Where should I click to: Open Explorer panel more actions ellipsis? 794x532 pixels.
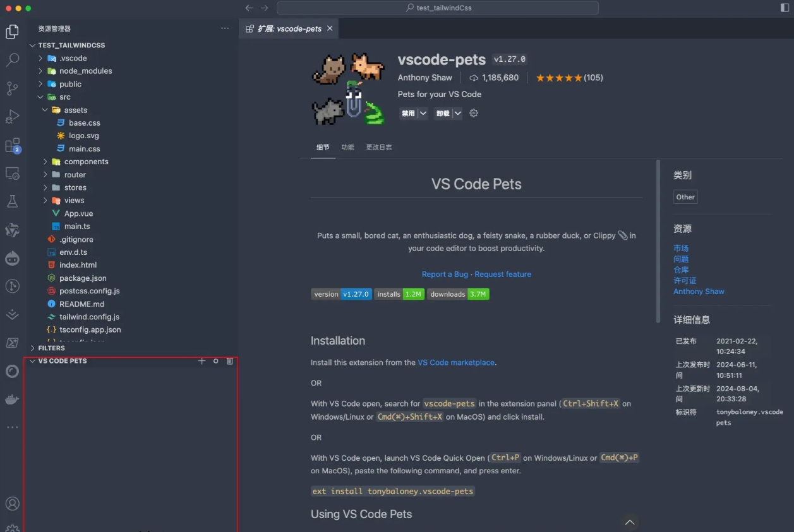[x=225, y=28]
